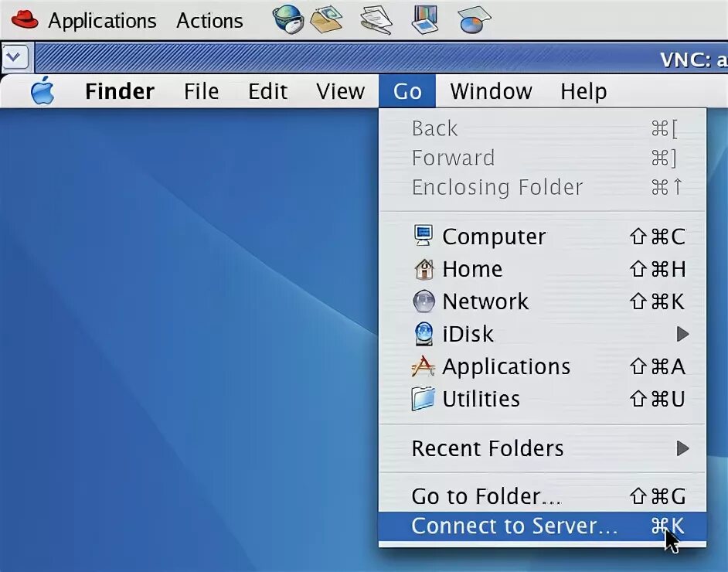Click the VNC window menu arrow button
This screenshot has height=572, width=728.
(15, 57)
